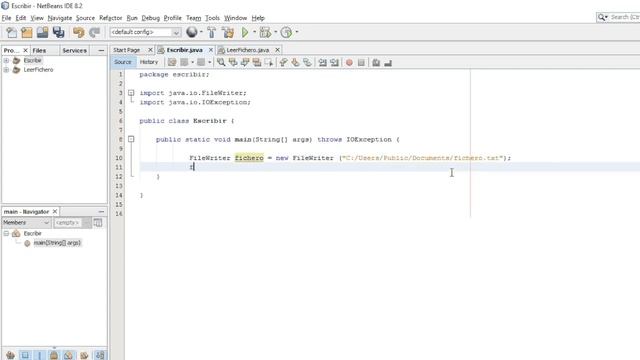
Task: Close the Start Page tab
Action: (x=150, y=50)
